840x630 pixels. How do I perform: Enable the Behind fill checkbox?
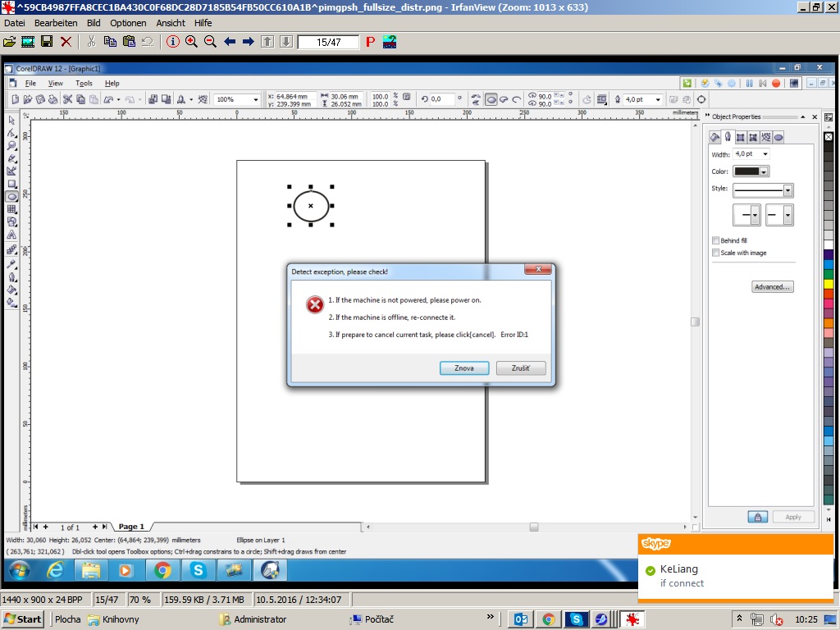[716, 240]
